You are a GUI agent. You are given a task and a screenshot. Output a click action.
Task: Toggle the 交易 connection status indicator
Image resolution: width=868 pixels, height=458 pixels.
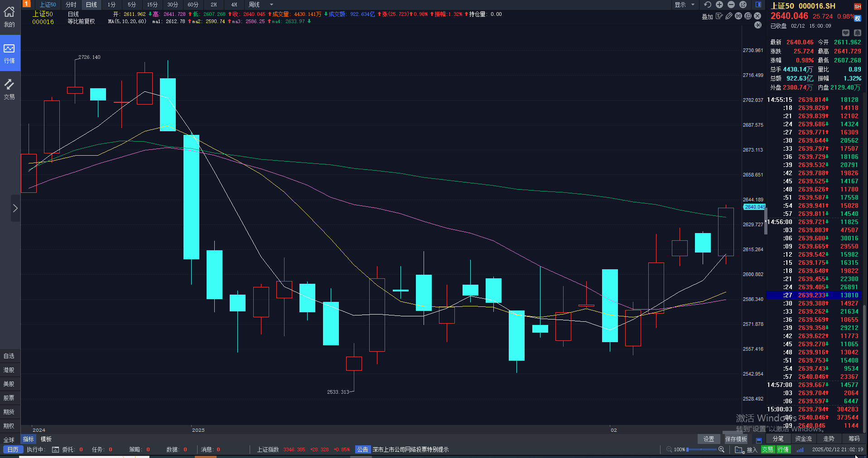pyautogui.click(x=767, y=449)
